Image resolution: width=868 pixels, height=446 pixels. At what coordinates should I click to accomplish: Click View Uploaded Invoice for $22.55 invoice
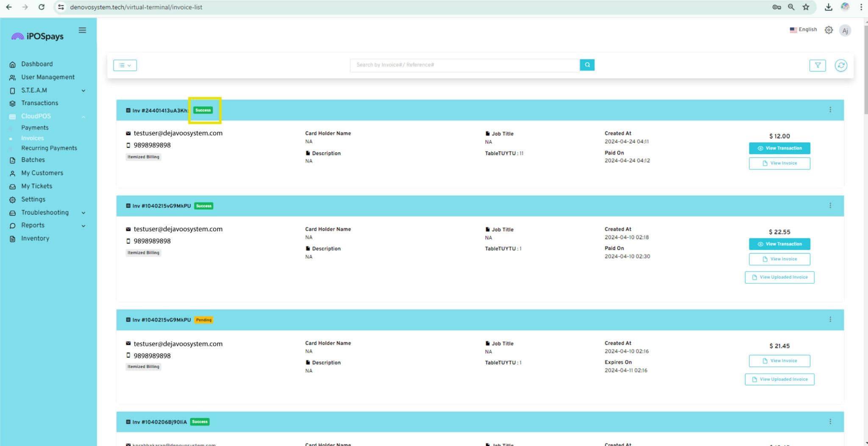779,277
